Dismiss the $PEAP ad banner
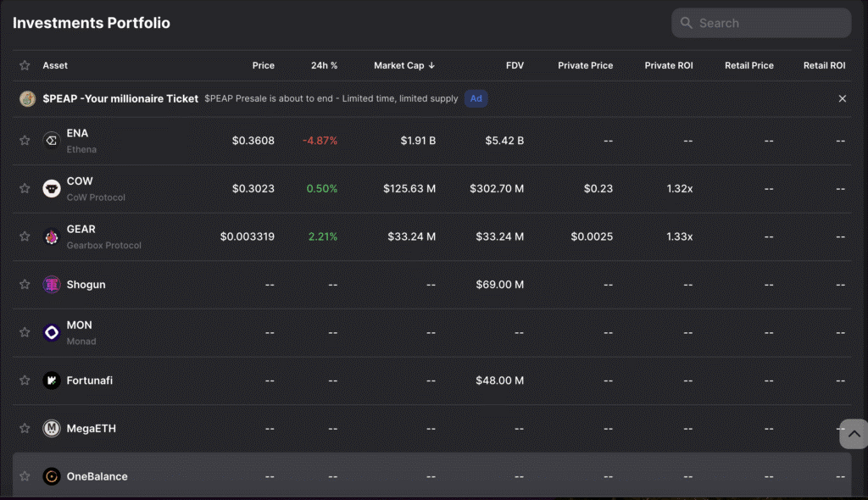This screenshot has width=868, height=500. point(842,98)
